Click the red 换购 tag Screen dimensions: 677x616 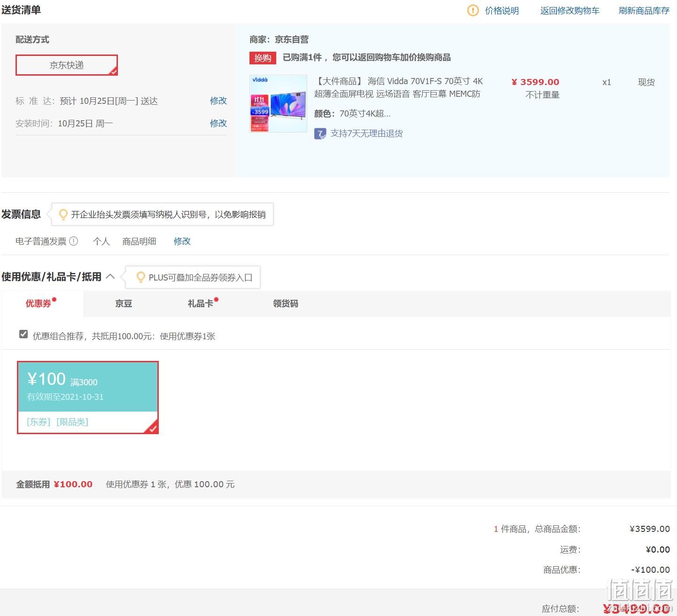coord(263,58)
